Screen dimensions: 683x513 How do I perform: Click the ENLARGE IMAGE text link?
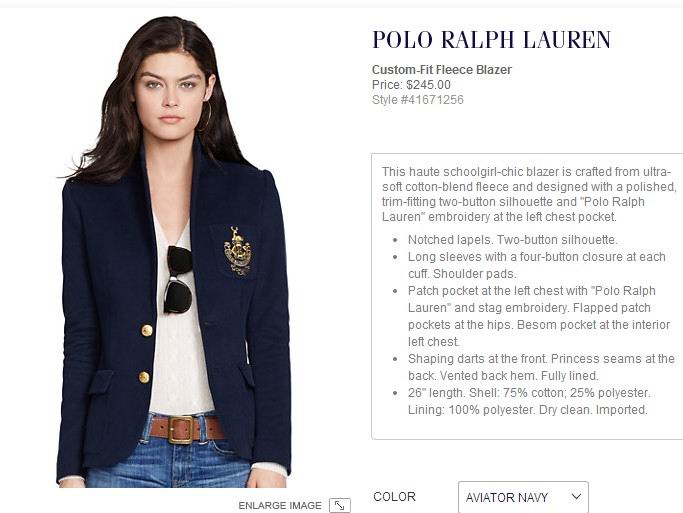point(280,506)
